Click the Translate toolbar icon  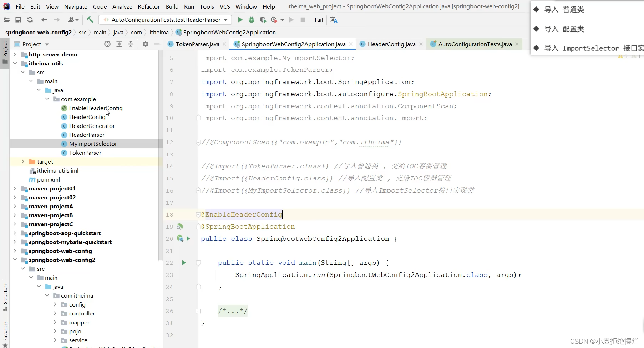[334, 20]
